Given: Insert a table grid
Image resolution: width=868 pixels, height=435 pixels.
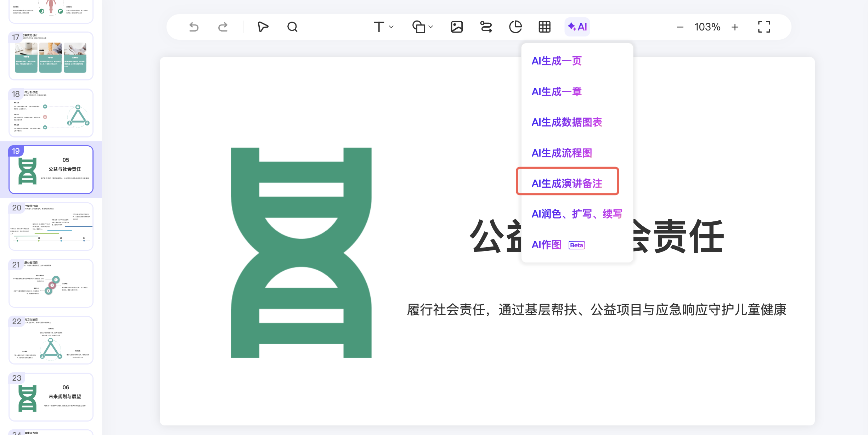Looking at the screenshot, I should [x=545, y=27].
